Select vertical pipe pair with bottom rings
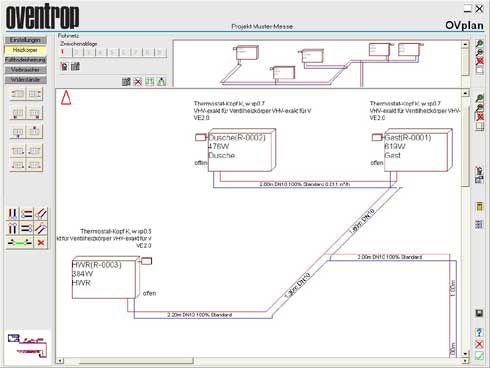The height and width of the screenshot is (368, 490). coord(12,214)
